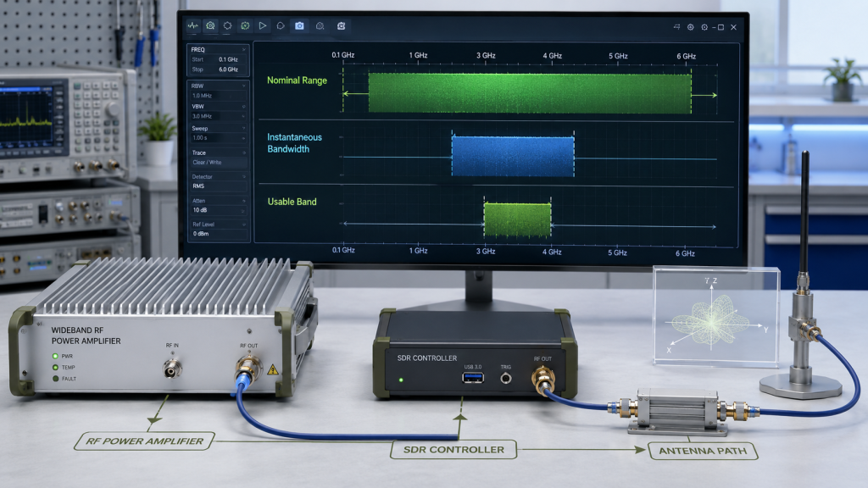Select the Clear / Write trace mode
This screenshot has height=488, width=868.
tap(218, 162)
